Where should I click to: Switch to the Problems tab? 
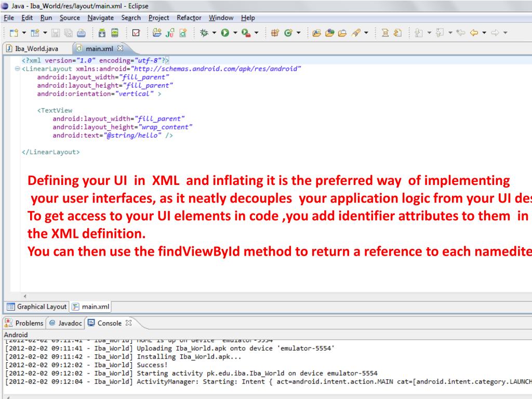click(x=24, y=323)
